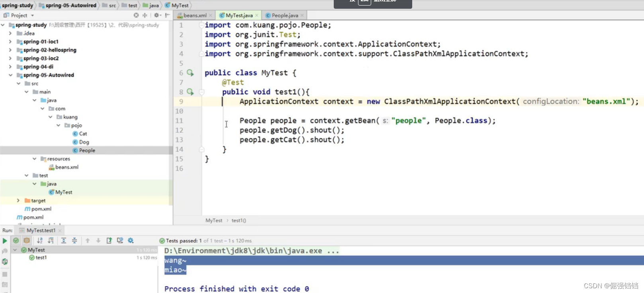Viewport: 644px width, 293px height.
Task: Click scroll-from-source target icon in Project panel
Action: (x=136, y=15)
